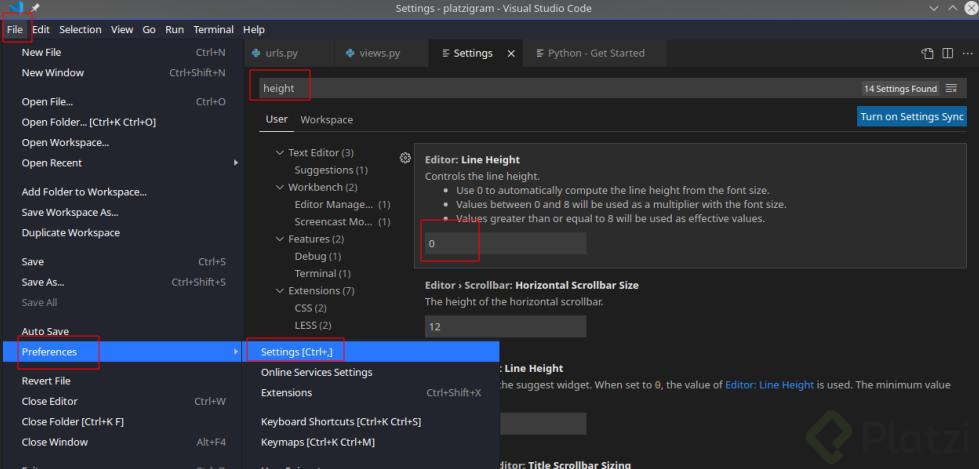Select Editor Manage... (1) tree item

click(342, 204)
